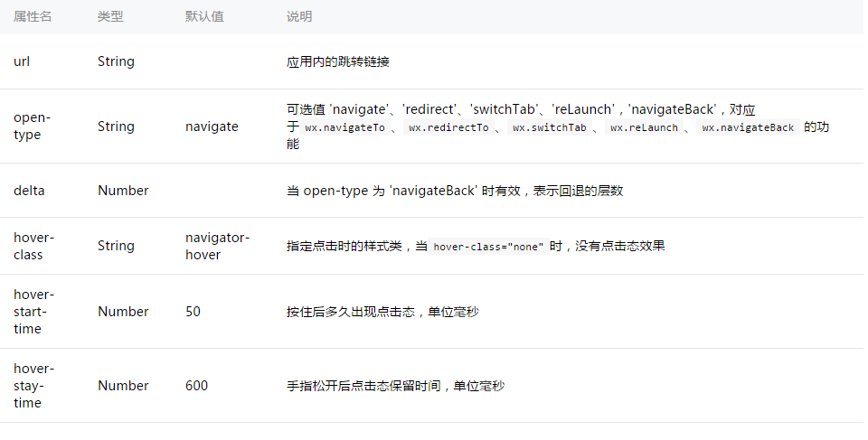This screenshot has width=868, height=440.
Task: Click the open-type line listing 'navigate'、'redirect' values
Action: point(521,109)
